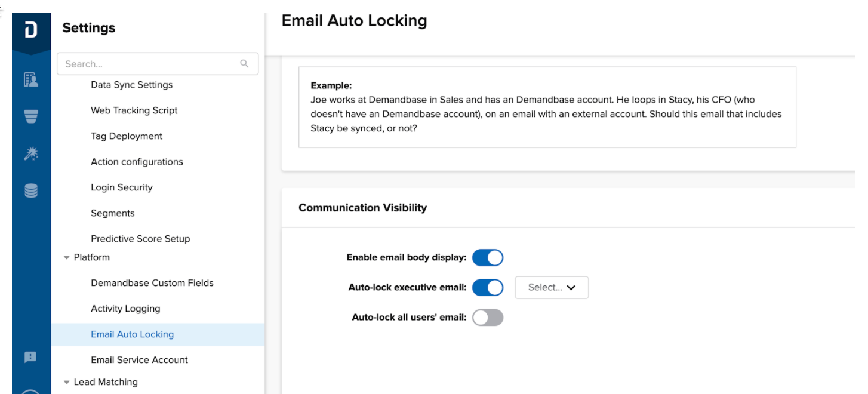
Task: Open the Select... dropdown for executive email
Action: [552, 288]
